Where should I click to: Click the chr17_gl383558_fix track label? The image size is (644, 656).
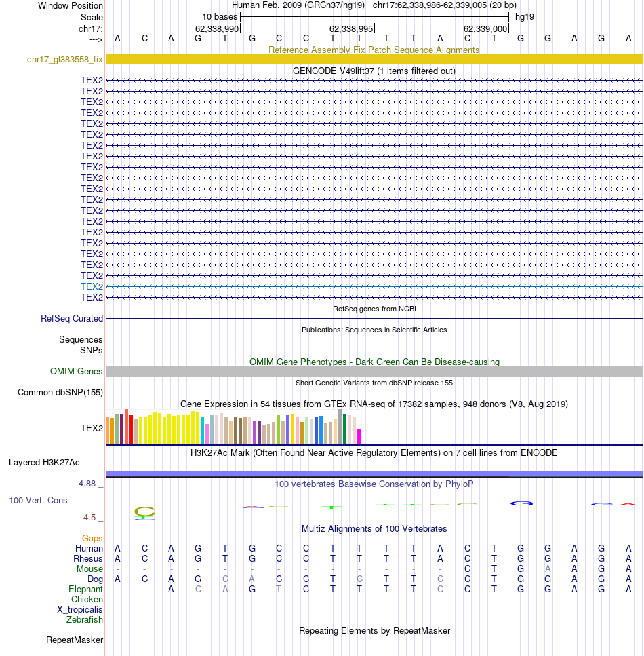pyautogui.click(x=64, y=60)
